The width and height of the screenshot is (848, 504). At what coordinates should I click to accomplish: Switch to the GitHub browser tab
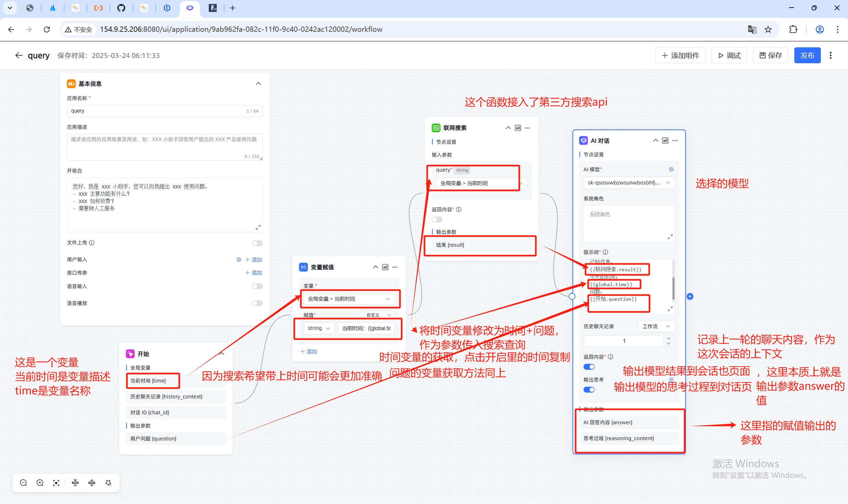[121, 8]
